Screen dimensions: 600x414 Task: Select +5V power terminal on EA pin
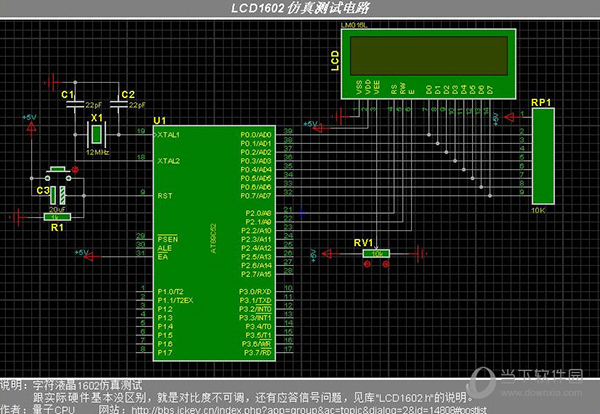[88, 256]
